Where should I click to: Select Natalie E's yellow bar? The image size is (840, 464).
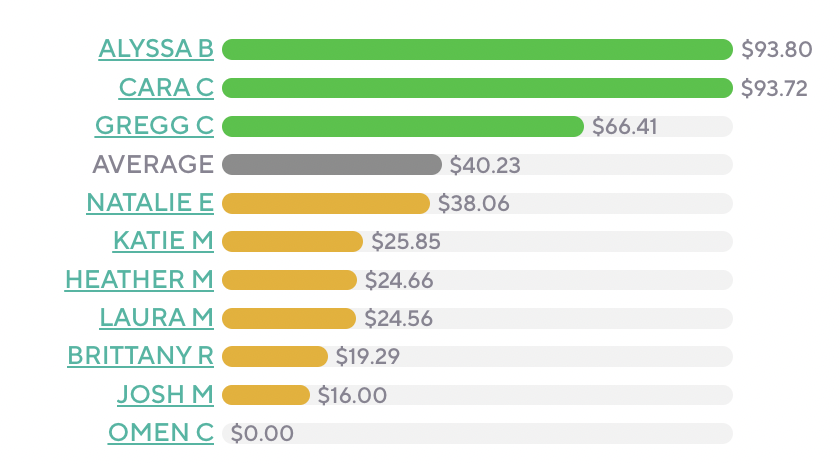point(325,203)
